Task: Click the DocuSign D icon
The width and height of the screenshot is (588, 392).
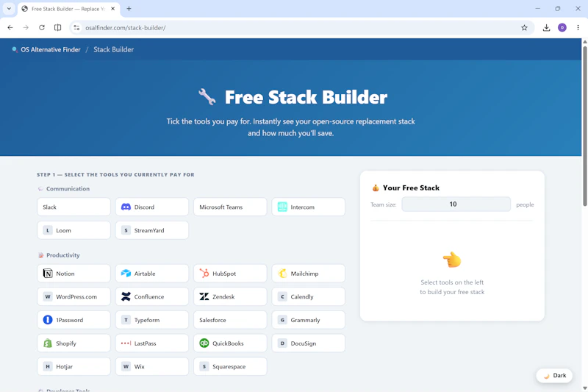Action: (282, 343)
